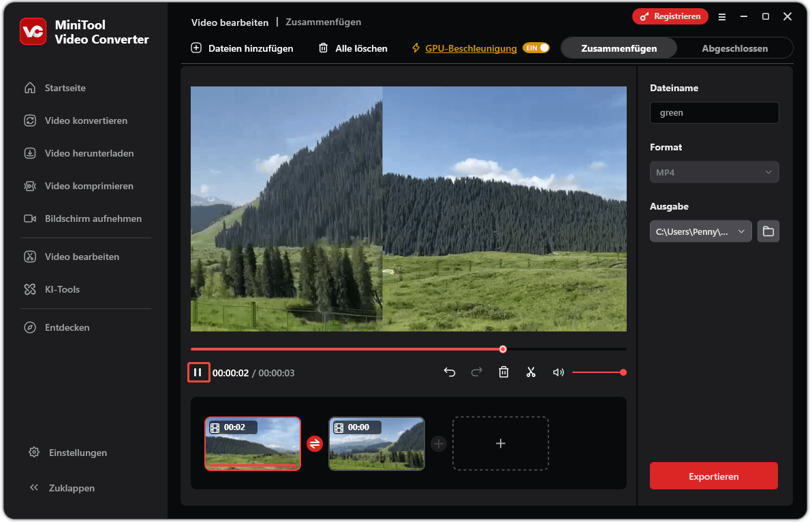
Task: Open Video bearbeiten in sidebar
Action: (x=72, y=257)
